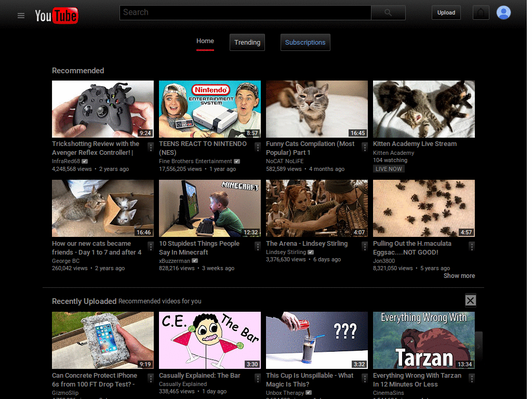532x399 pixels.
Task: Open options menu for 10 Stupidest Things video
Action: tap(258, 246)
